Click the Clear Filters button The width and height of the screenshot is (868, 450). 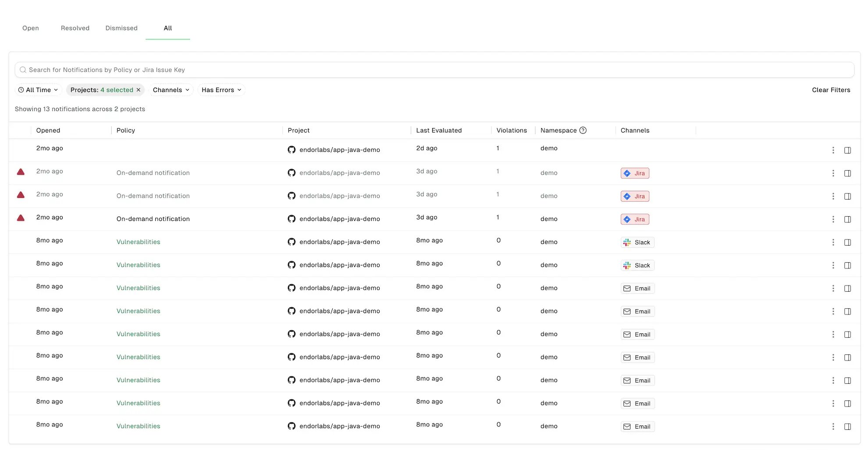[831, 90]
